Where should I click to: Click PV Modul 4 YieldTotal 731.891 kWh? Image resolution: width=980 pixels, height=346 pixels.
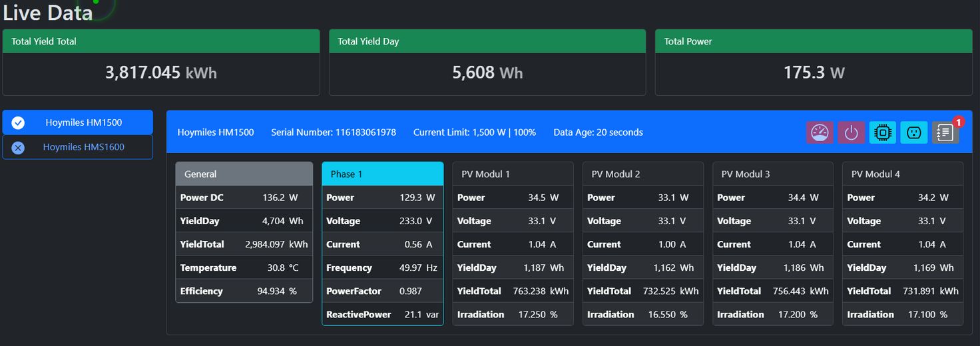point(931,291)
